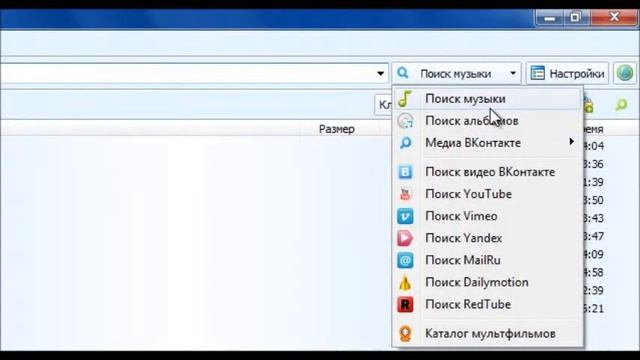Click the albums disc icon in menu

click(x=405, y=121)
